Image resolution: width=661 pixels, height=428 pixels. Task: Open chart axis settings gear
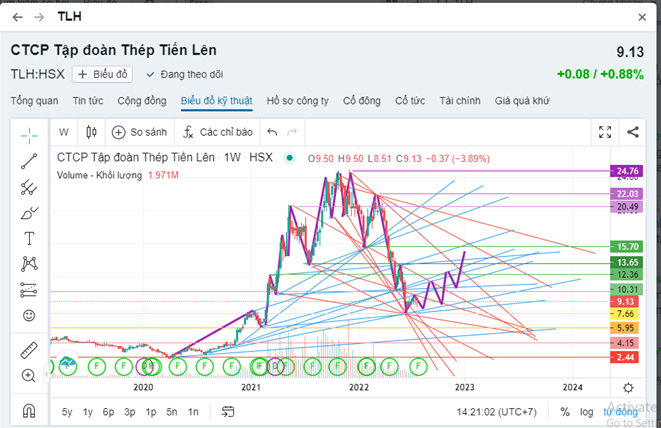pos(628,388)
